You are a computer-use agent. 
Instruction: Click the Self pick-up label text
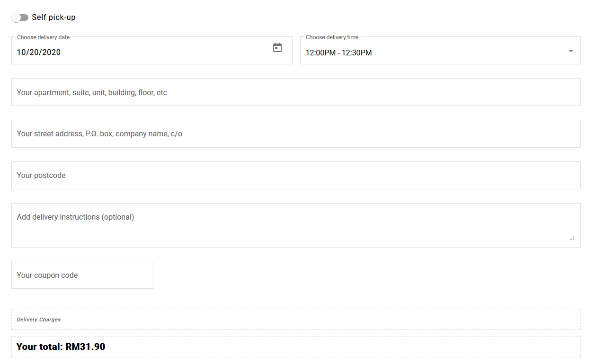[x=53, y=18]
